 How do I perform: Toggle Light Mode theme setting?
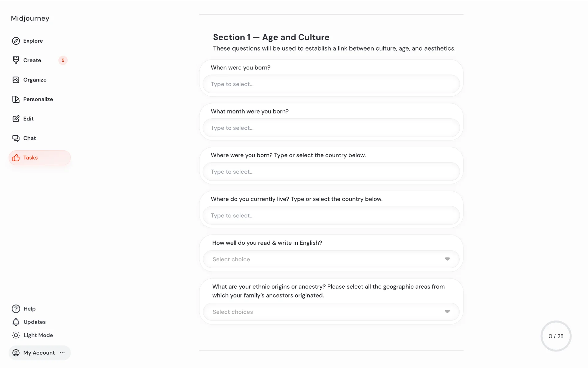tap(32, 335)
